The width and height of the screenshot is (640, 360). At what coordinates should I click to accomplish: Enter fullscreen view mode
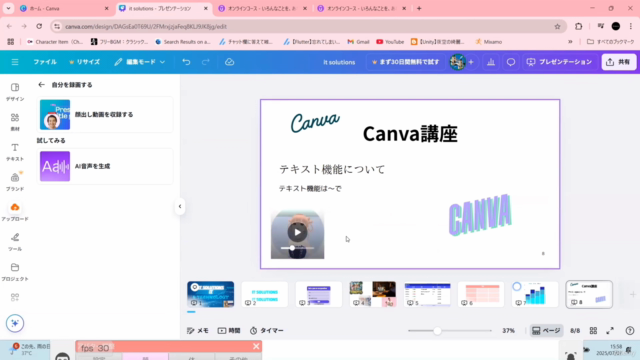point(610,331)
